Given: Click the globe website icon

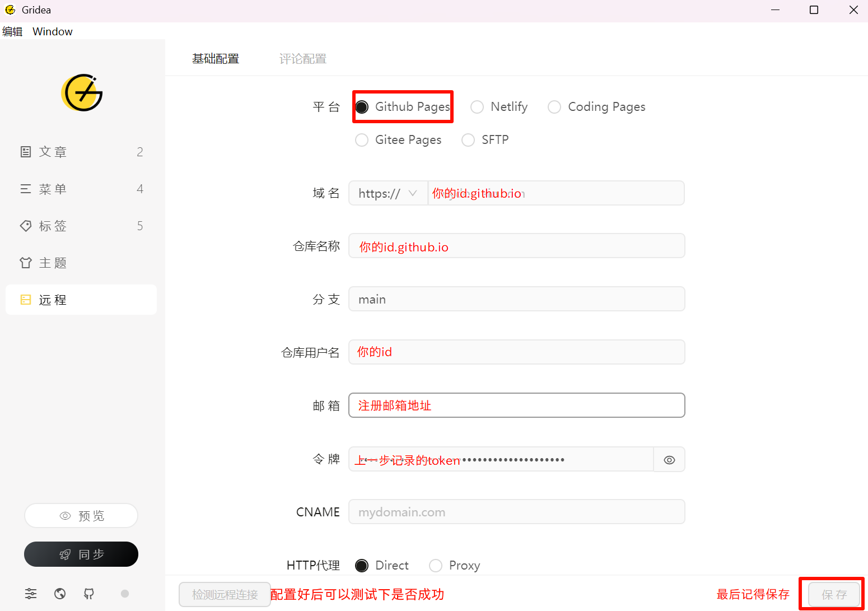Looking at the screenshot, I should click(x=60, y=594).
